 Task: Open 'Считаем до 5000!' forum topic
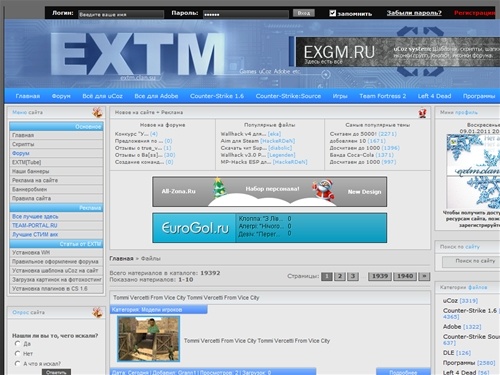[x=353, y=134]
